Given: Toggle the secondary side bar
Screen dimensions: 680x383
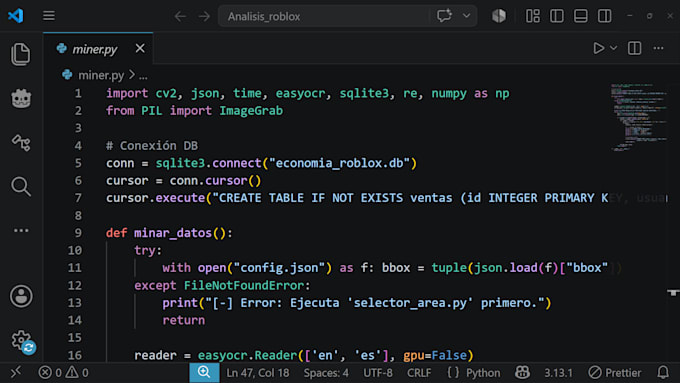Looking at the screenshot, I should pyautogui.click(x=604, y=16).
